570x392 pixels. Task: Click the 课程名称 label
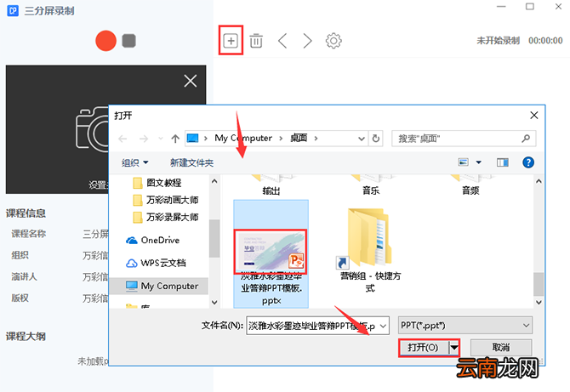click(29, 234)
